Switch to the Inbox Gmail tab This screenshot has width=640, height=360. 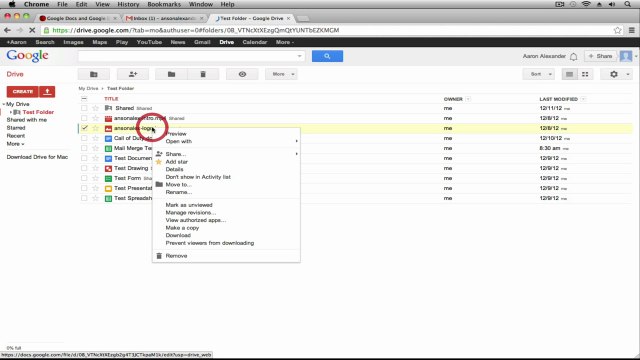coord(164,18)
